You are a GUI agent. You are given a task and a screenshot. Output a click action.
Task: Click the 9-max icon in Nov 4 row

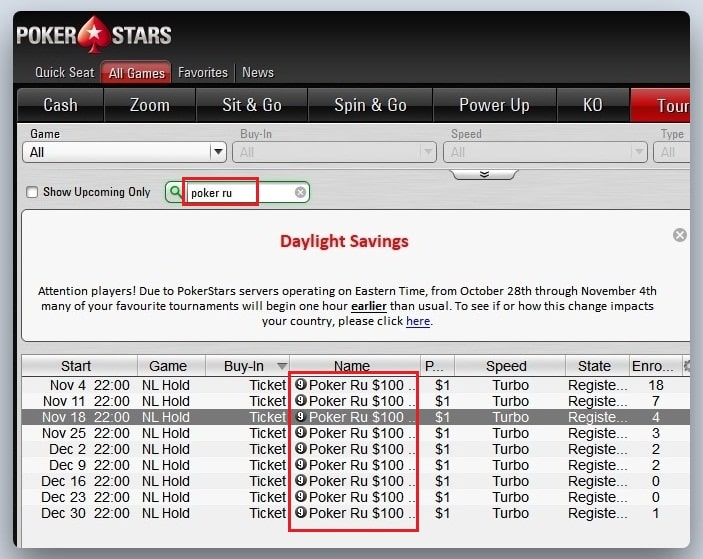(301, 384)
